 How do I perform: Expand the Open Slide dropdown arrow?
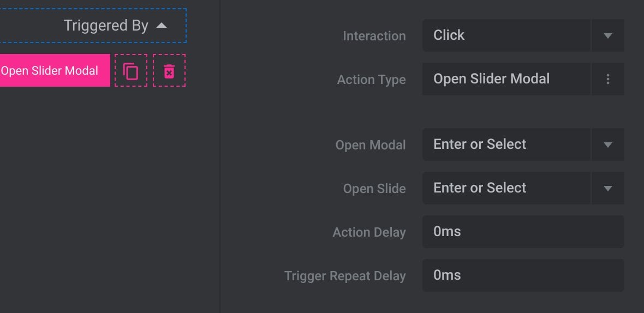click(608, 188)
